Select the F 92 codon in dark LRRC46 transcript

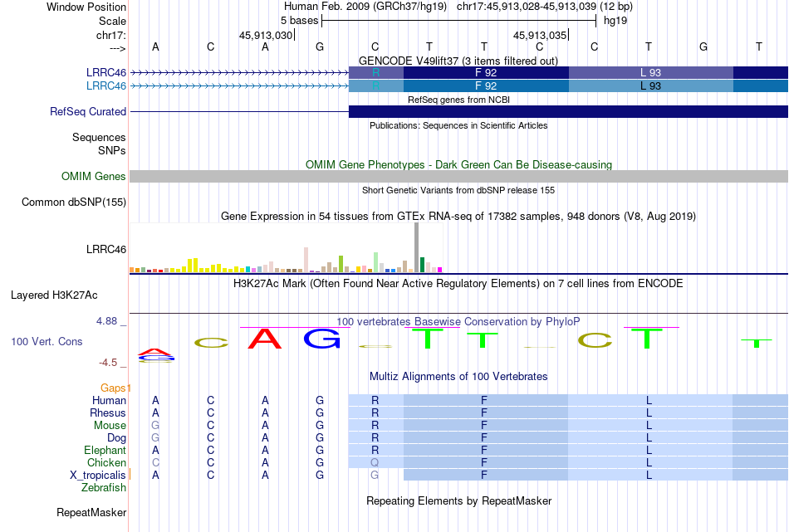point(486,72)
